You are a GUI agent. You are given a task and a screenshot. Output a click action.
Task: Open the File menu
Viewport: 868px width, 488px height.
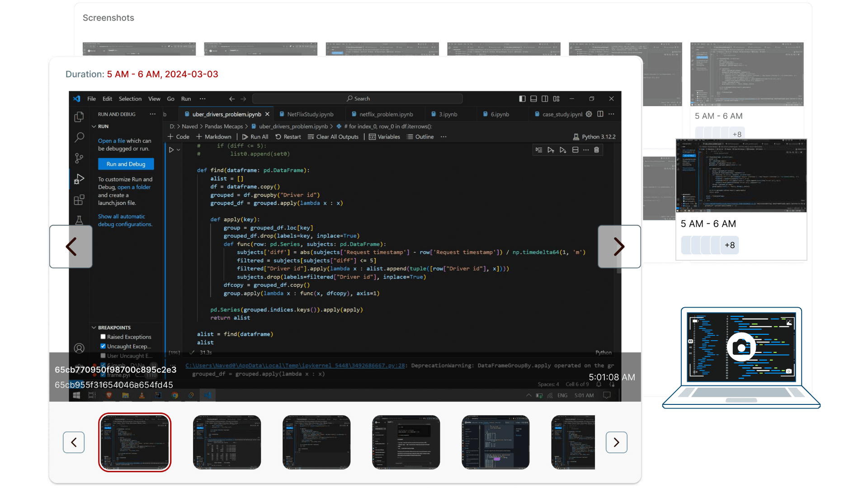(x=91, y=99)
